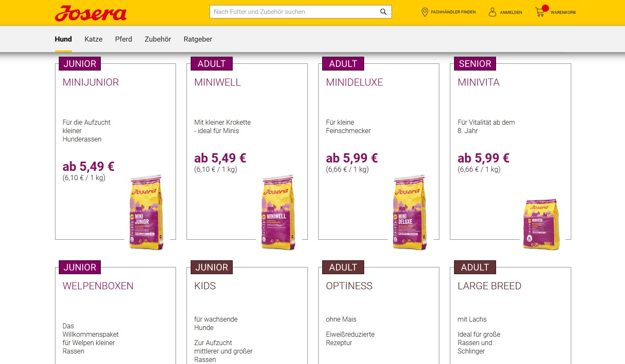Open the shopping cart icon
The image size is (625, 364).
tap(540, 12)
